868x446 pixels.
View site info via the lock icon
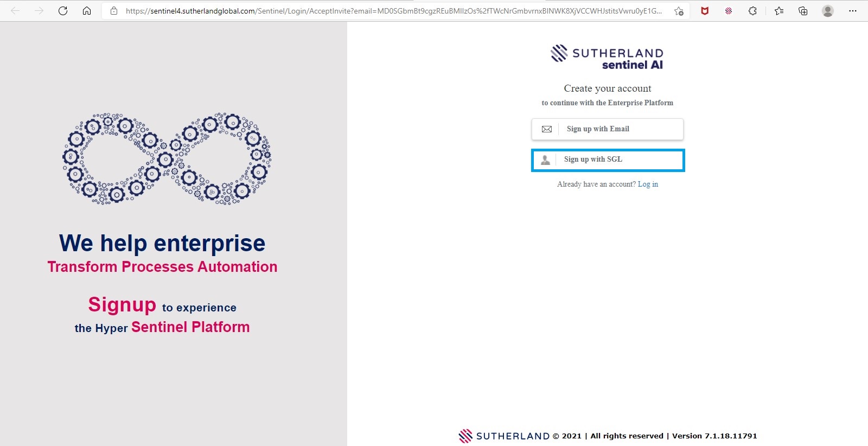tap(114, 11)
